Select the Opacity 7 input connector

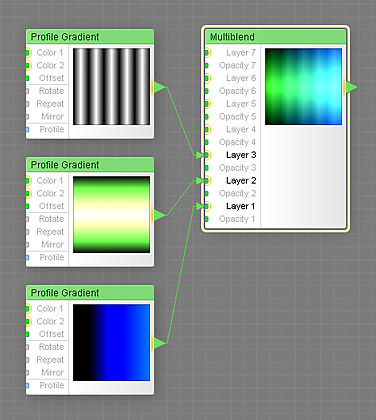tap(207, 65)
